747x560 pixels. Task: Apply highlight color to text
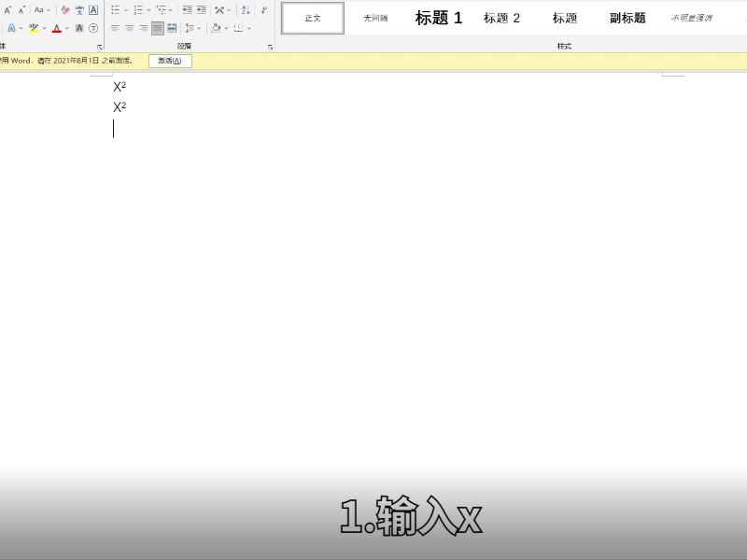tap(34, 28)
